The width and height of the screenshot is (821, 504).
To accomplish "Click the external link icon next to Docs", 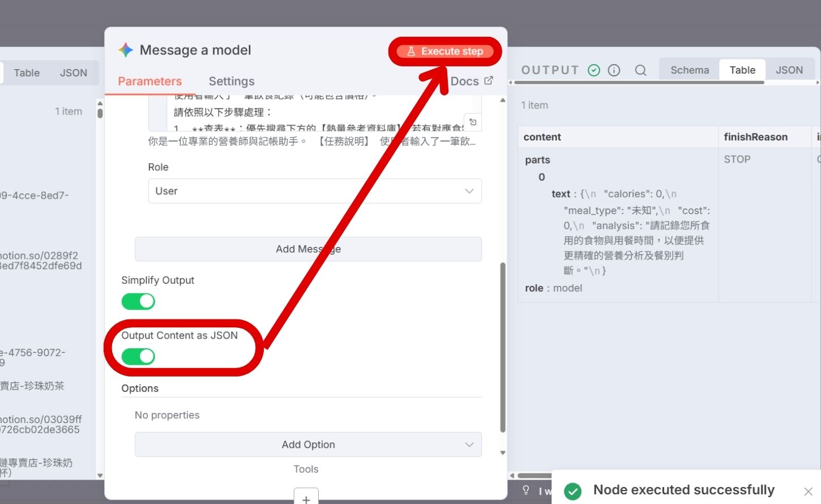I will point(490,80).
